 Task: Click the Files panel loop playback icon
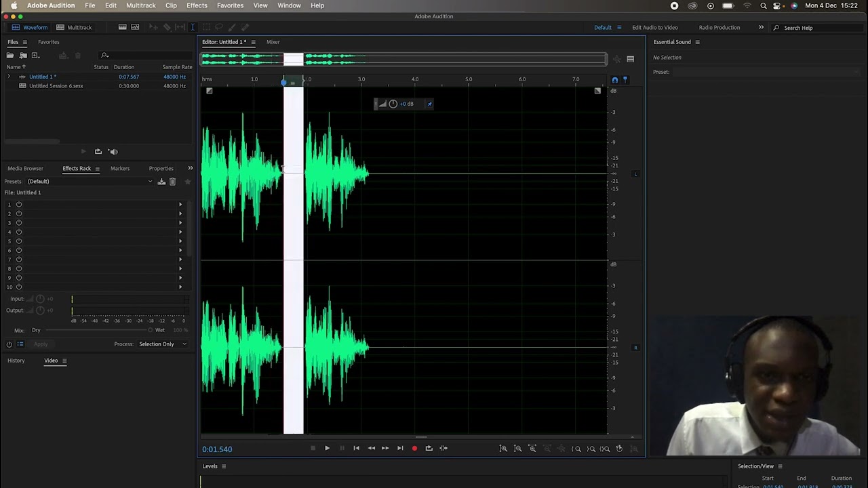[x=98, y=151]
